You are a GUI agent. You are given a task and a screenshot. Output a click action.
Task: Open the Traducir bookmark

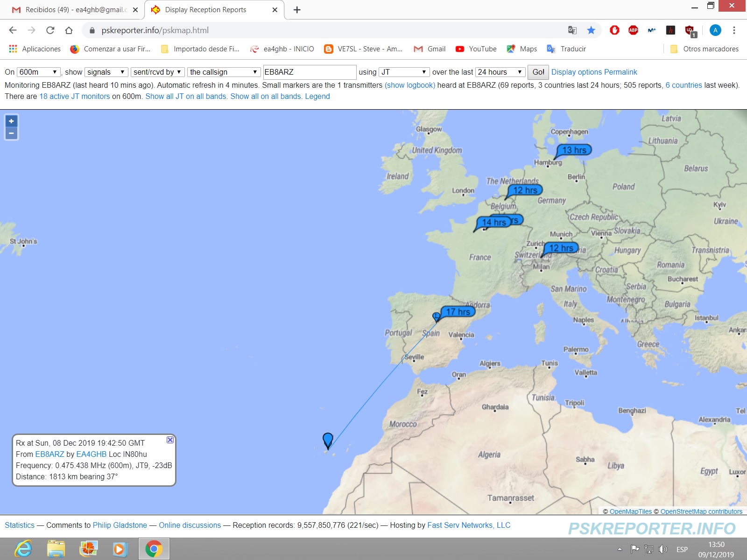566,49
